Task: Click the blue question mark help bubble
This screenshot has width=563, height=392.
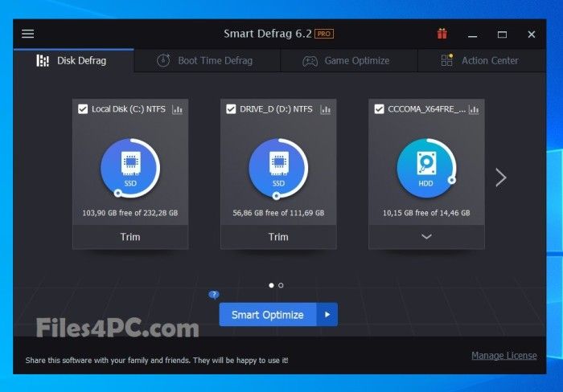Action: click(214, 295)
